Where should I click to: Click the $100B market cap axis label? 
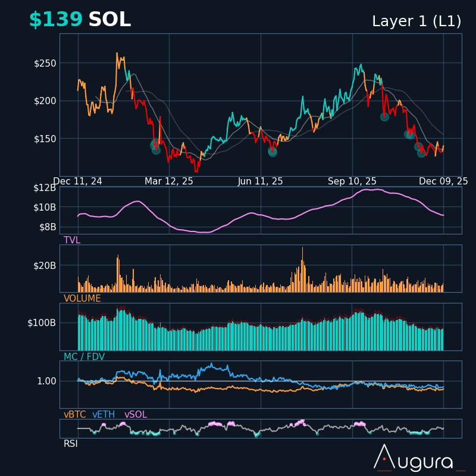point(42,323)
